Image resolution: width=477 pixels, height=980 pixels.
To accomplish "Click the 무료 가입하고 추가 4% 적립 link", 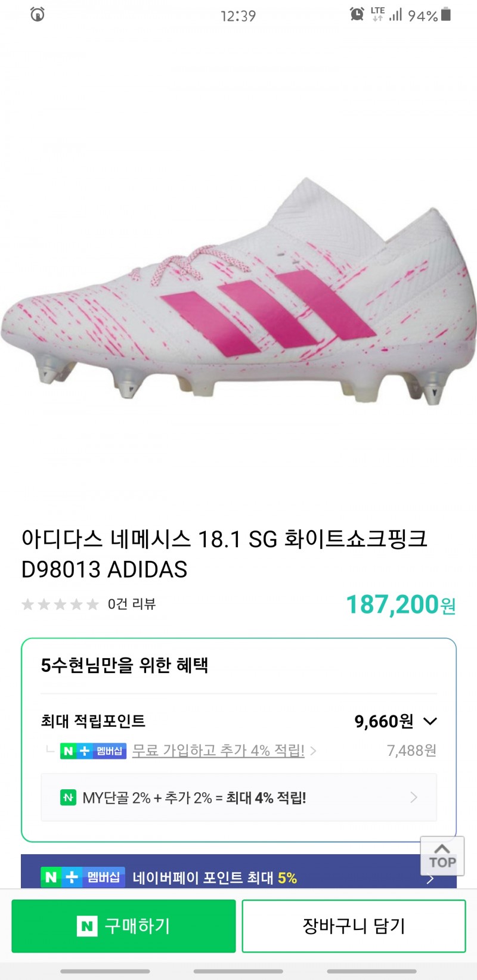I will [218, 750].
